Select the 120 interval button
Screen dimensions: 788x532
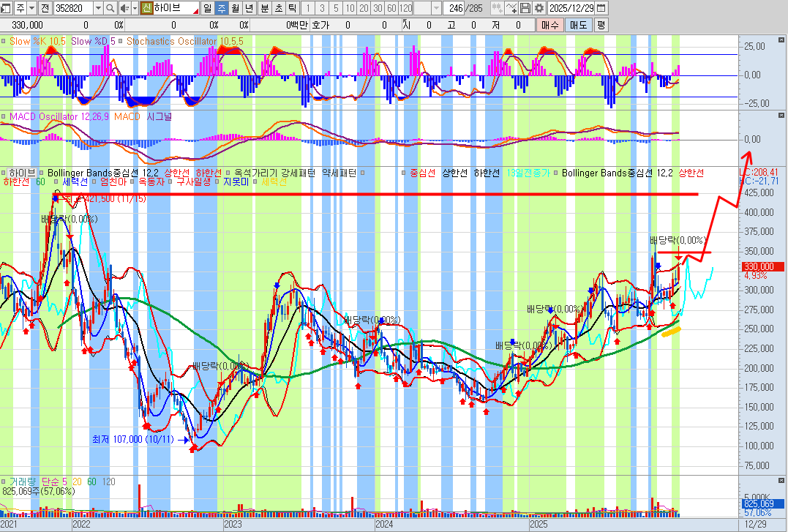coord(405,8)
